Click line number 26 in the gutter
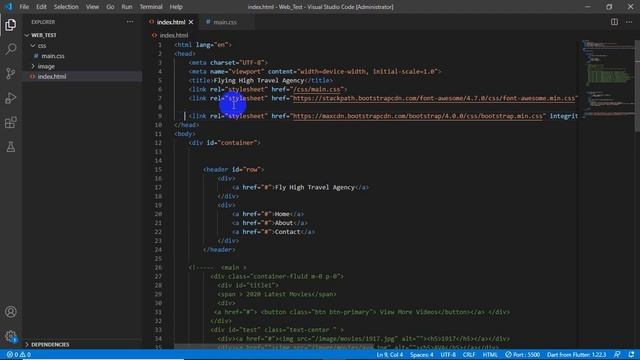Screen dimensions: 640x360 (159, 267)
